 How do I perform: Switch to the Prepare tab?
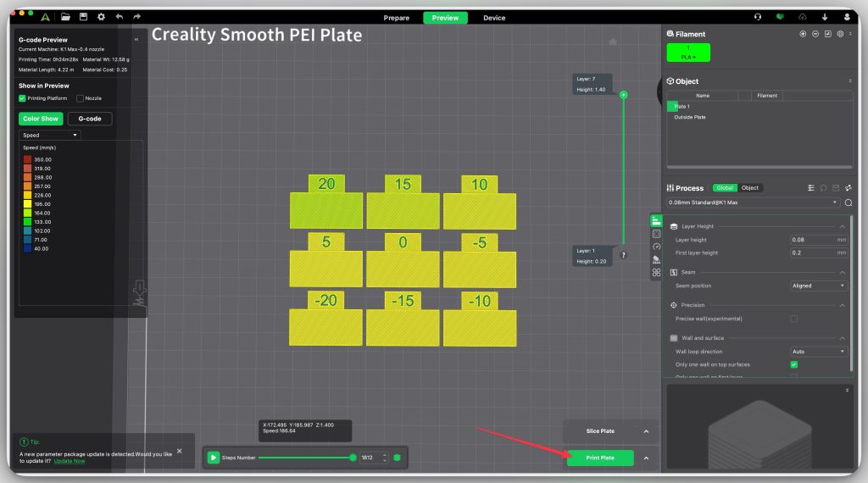(x=396, y=18)
